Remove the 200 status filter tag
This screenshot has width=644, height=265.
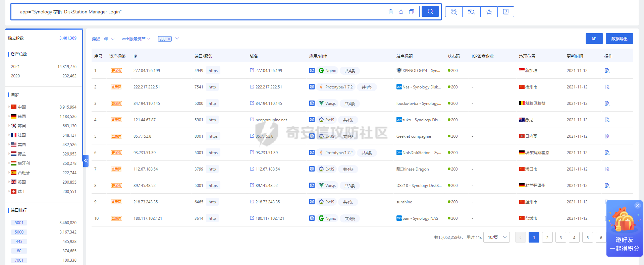pyautogui.click(x=169, y=39)
